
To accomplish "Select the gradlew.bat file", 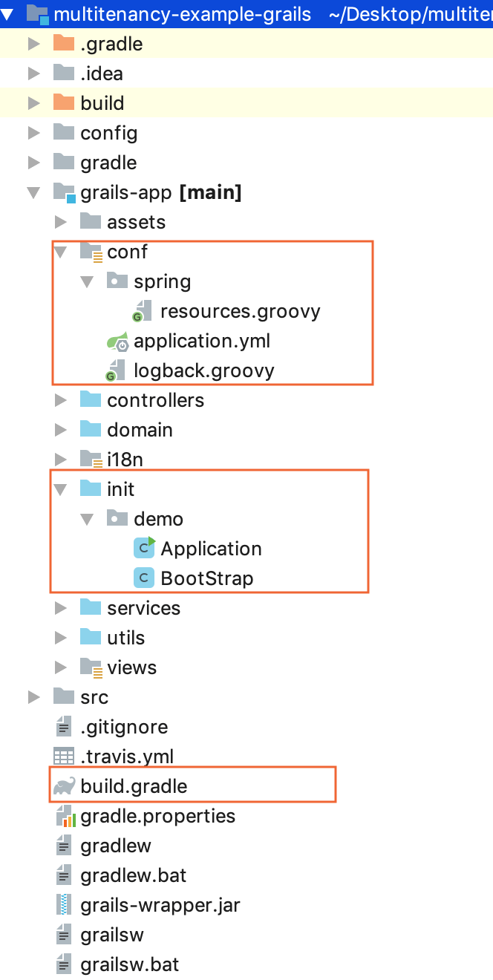I will (x=133, y=875).
